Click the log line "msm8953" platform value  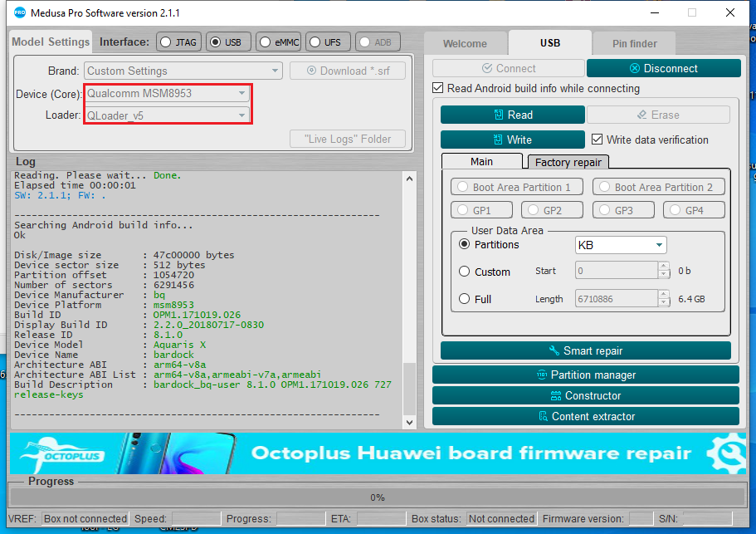coord(173,305)
